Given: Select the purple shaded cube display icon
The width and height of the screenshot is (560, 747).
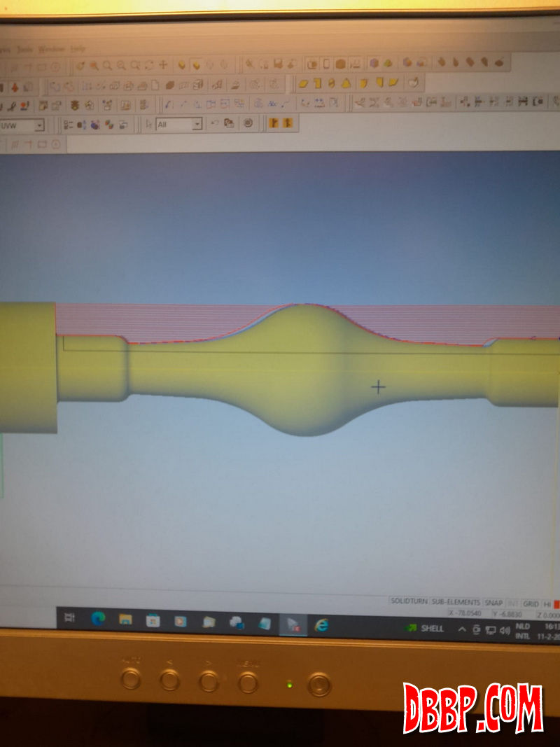Looking at the screenshot, I should pyautogui.click(x=374, y=63).
